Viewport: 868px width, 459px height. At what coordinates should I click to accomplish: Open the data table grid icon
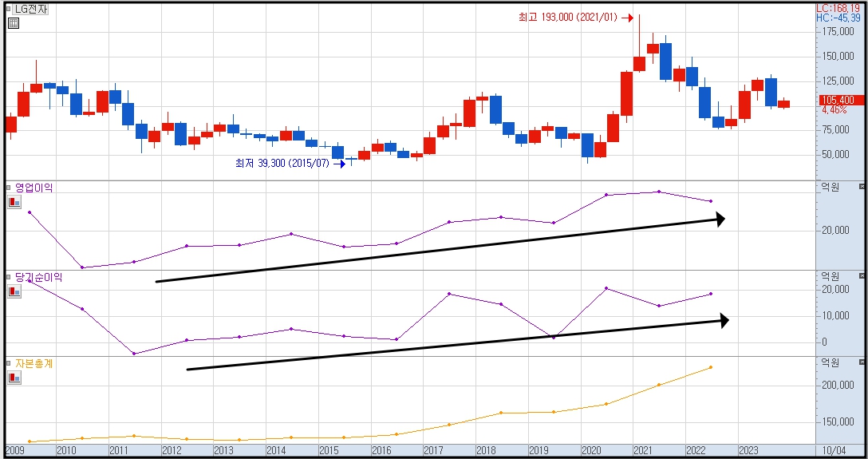coord(14,23)
